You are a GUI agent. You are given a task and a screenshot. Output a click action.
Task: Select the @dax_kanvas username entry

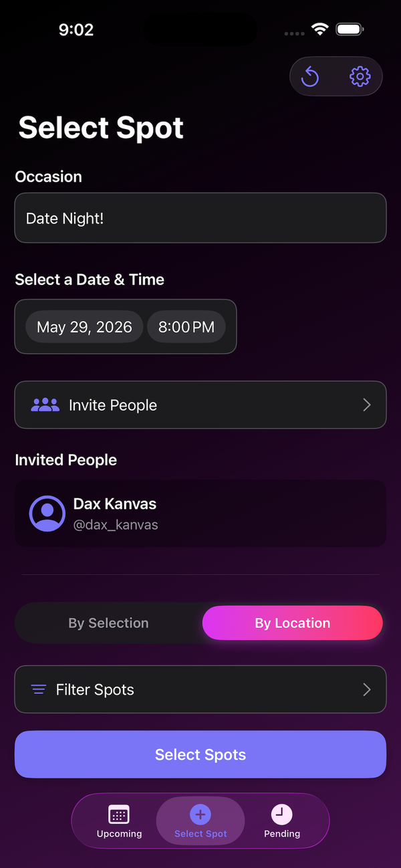(x=116, y=525)
